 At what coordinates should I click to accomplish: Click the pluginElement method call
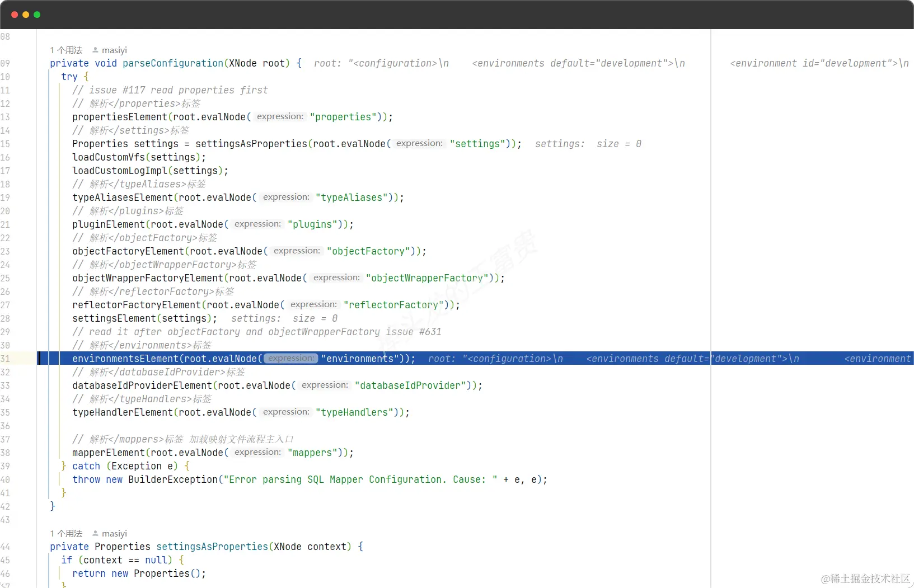pyautogui.click(x=109, y=224)
